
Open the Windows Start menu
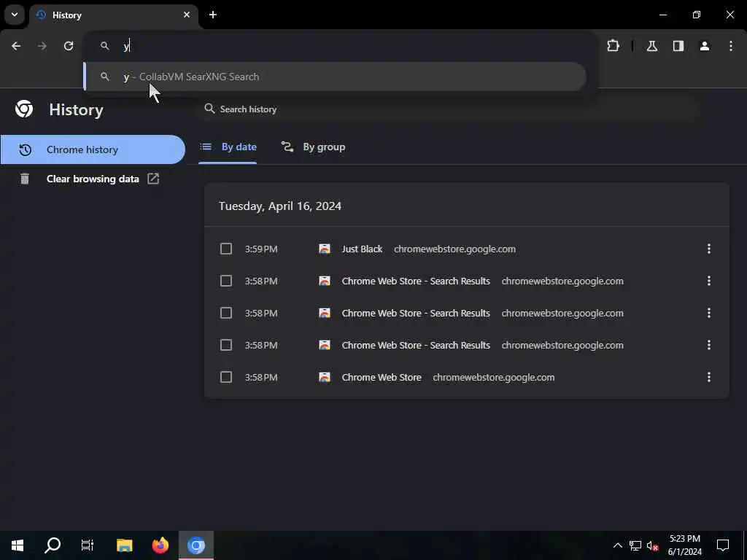[18, 545]
